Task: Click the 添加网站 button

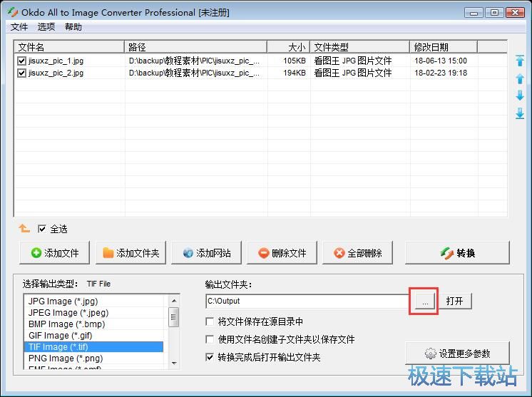Action: click(206, 252)
